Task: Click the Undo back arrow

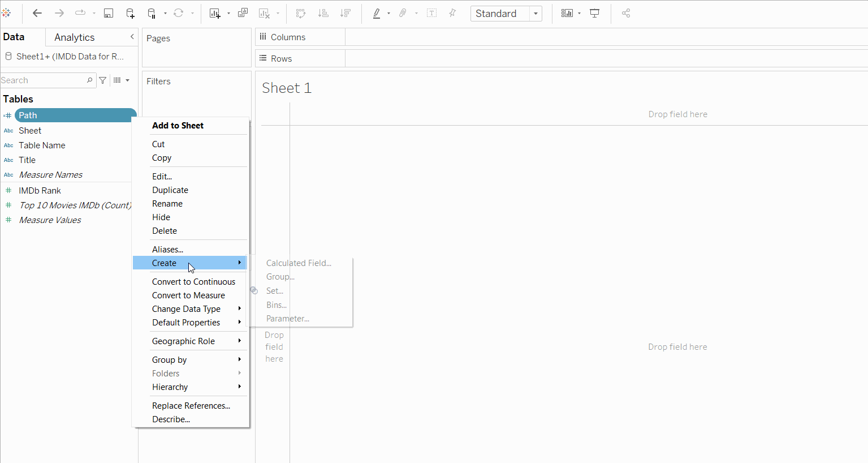Action: tap(37, 13)
